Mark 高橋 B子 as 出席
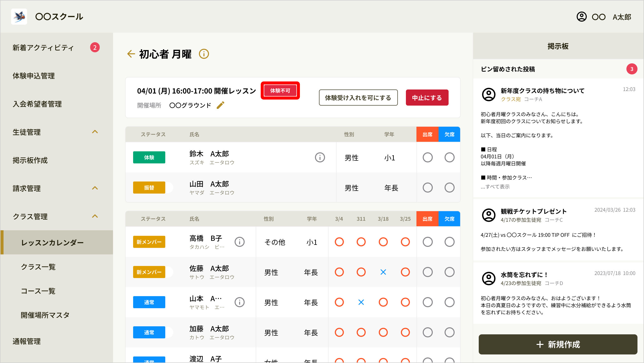 pos(427,242)
